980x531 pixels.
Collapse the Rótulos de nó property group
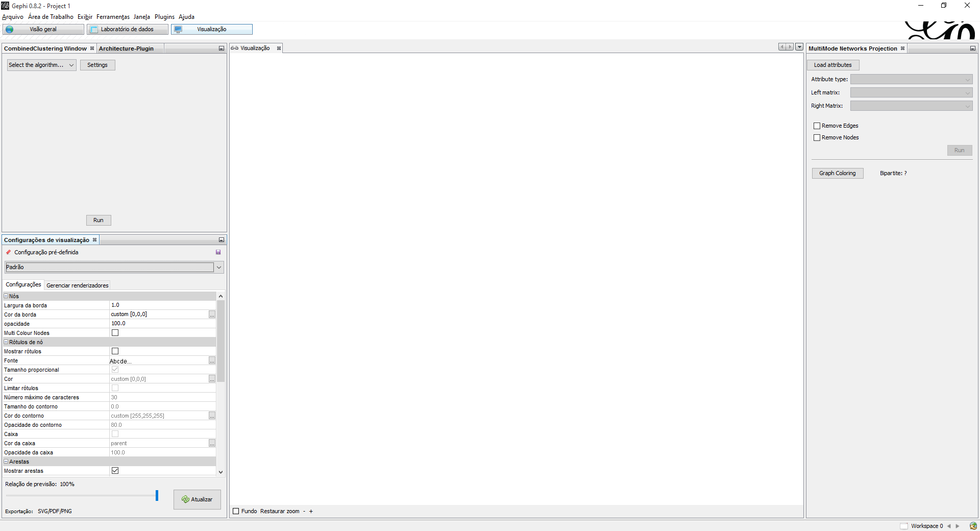6,342
